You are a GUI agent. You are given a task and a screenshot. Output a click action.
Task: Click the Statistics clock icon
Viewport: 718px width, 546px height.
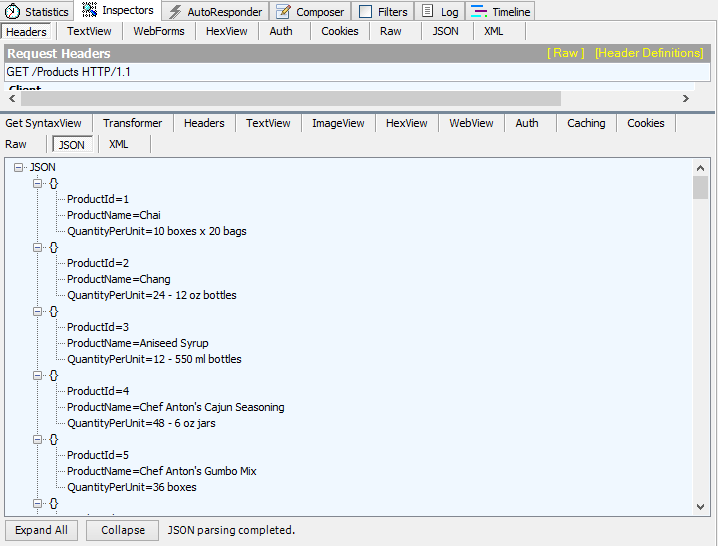click(13, 12)
